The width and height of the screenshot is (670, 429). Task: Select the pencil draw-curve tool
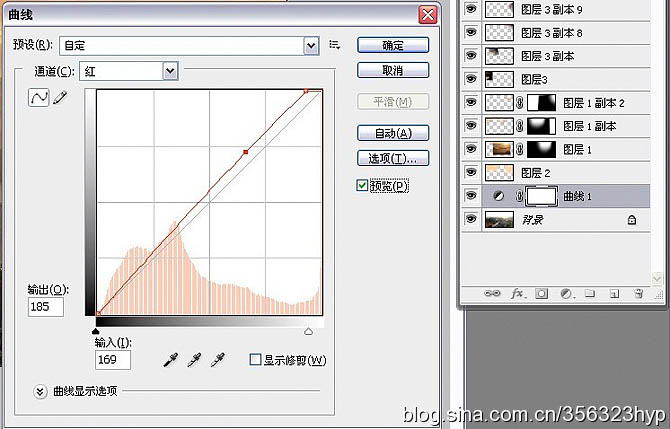(60, 97)
